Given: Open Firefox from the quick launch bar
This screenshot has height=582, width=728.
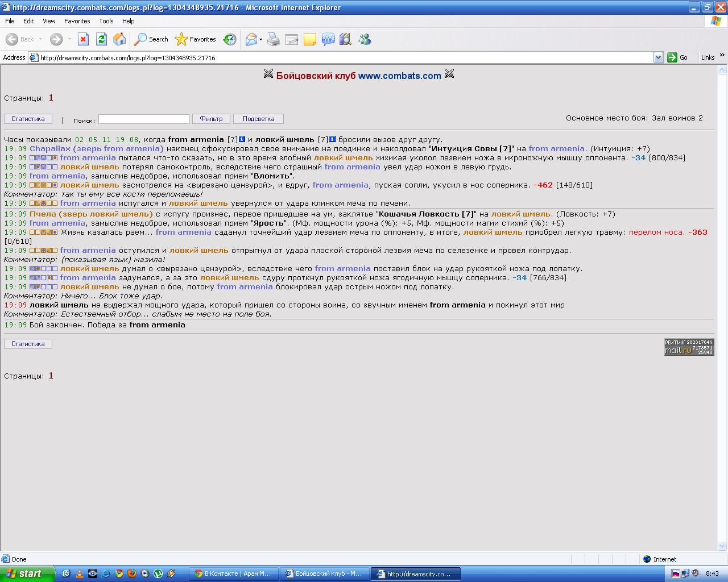Looking at the screenshot, I should click(x=132, y=573).
